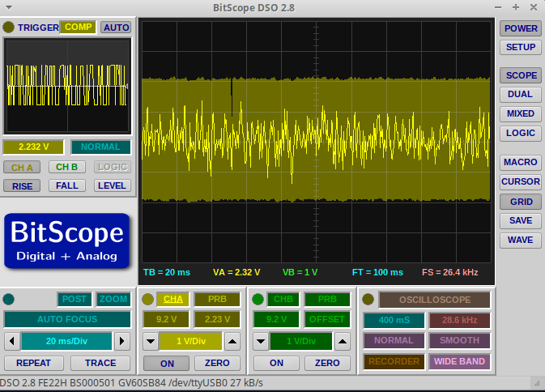This screenshot has width=545, height=392.
Task: Open the window menu arrow in title bar
Action: 9,7
